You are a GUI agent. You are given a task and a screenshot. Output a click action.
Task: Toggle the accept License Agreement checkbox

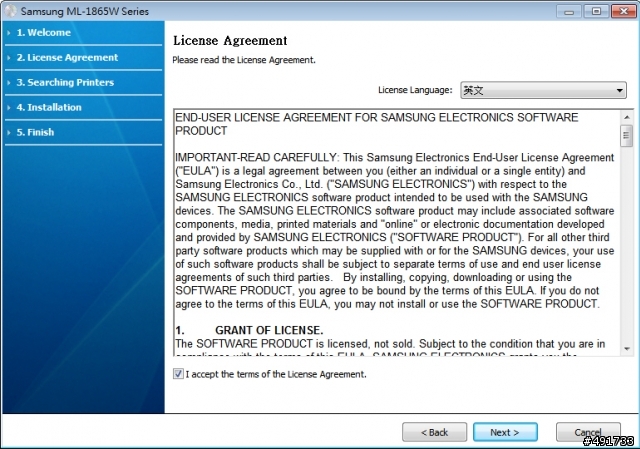click(178, 373)
